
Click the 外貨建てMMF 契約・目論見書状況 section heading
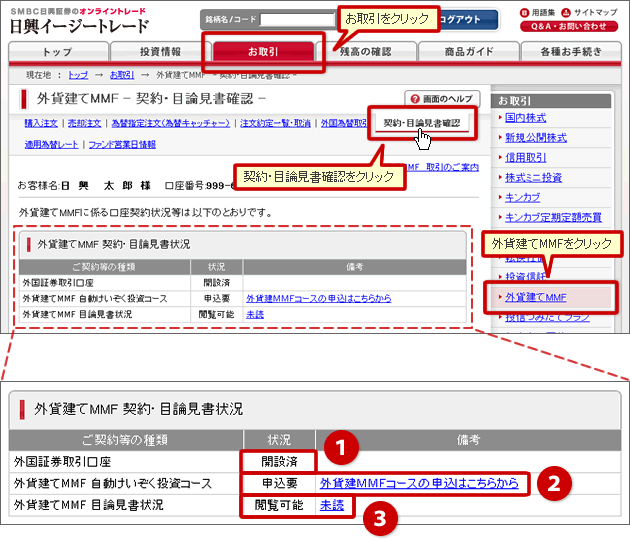tap(114, 244)
